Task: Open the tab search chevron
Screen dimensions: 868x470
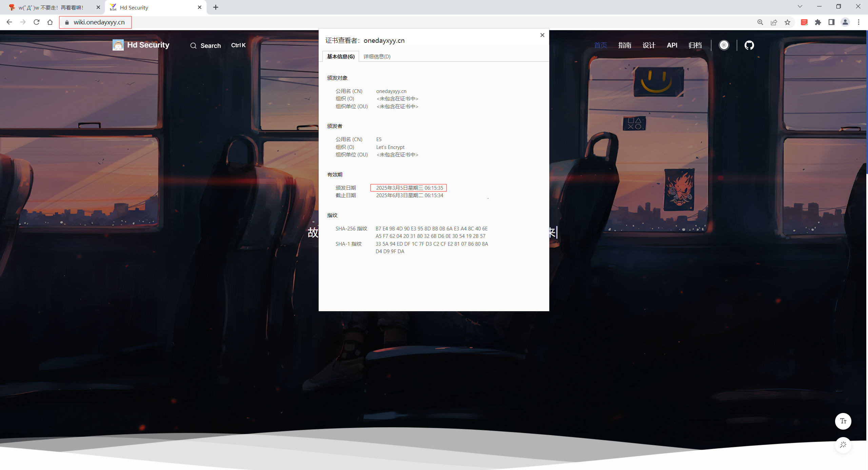Action: tap(800, 6)
